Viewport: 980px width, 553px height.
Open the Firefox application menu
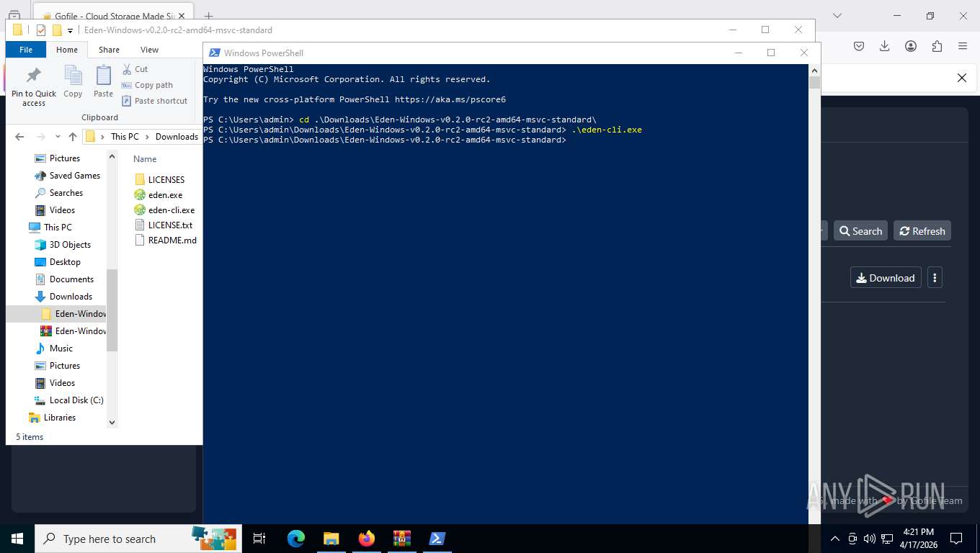click(x=963, y=46)
